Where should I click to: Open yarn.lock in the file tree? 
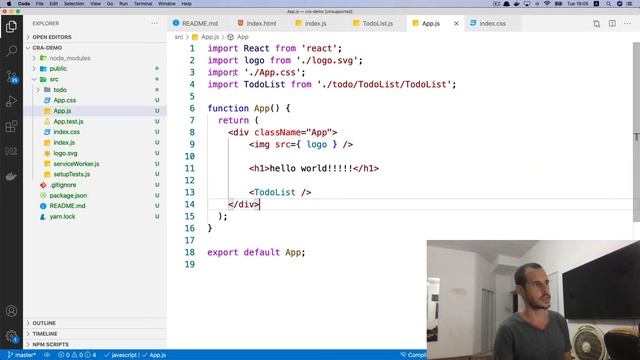coord(62,217)
